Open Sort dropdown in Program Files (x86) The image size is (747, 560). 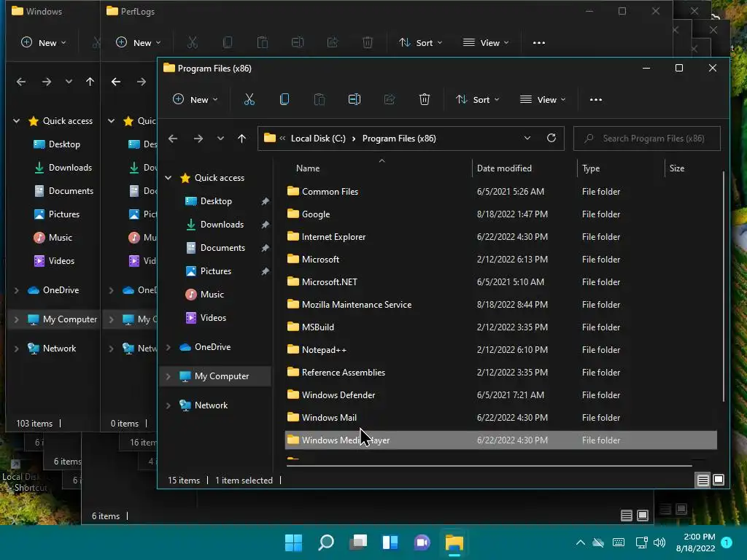pyautogui.click(x=477, y=99)
